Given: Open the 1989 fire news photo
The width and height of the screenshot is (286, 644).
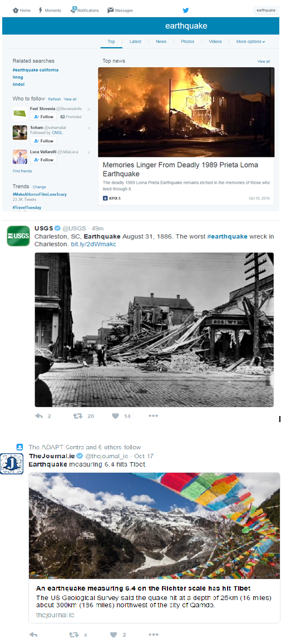Looking at the screenshot, I should 186,112.
